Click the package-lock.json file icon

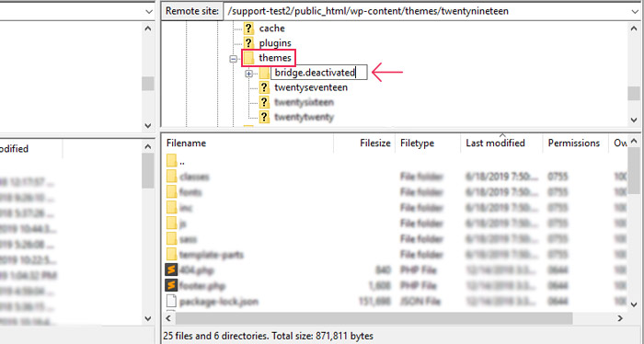(x=171, y=301)
